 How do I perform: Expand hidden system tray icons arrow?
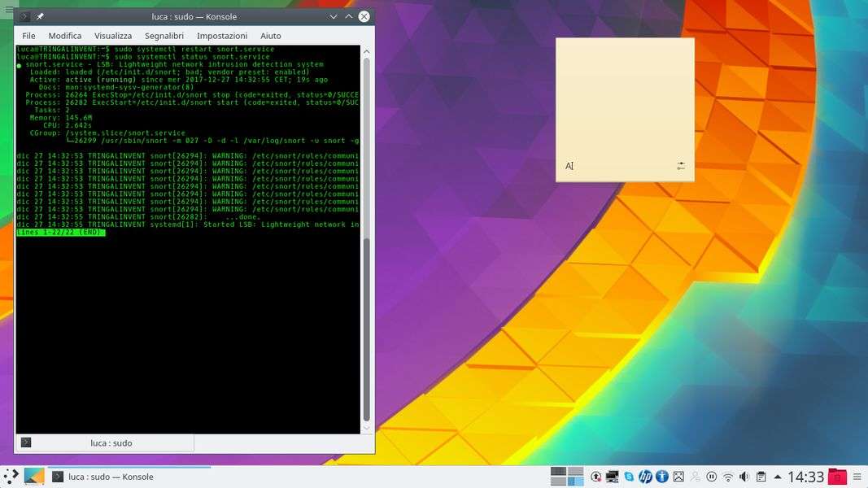778,477
